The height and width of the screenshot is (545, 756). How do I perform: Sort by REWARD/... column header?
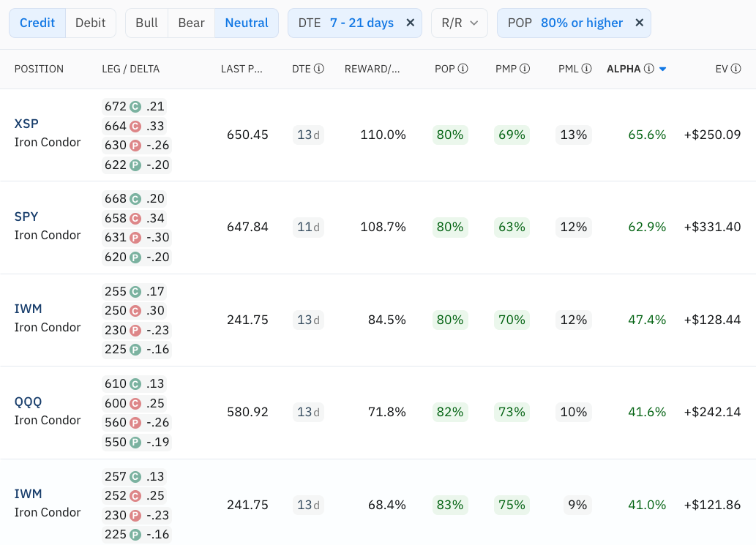[373, 69]
